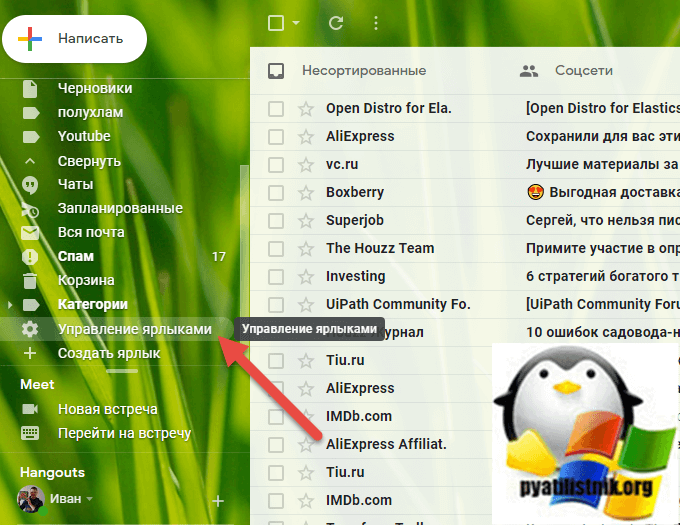
Task: Click the Вся почта envelope icon
Action: 30,233
